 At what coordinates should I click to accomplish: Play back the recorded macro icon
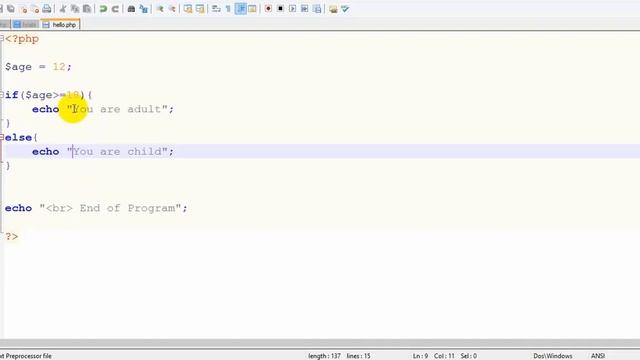pos(292,9)
